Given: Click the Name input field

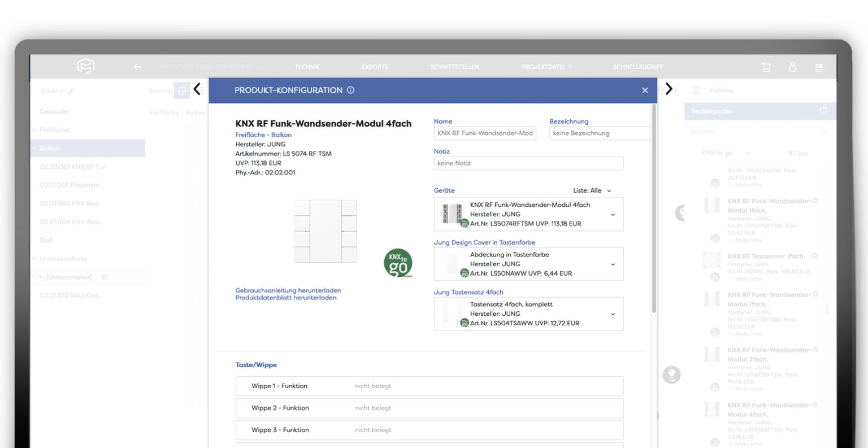Looking at the screenshot, I should 485,133.
